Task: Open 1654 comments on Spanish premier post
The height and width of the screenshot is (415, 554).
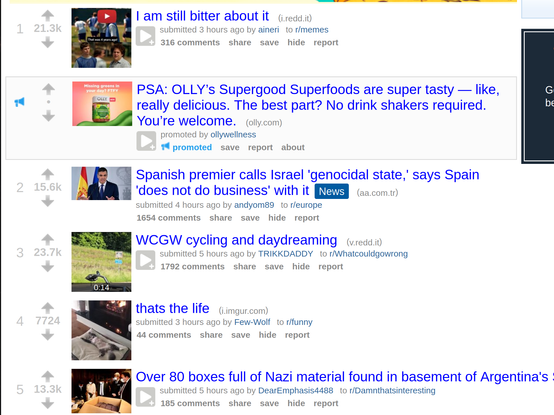Action: [x=169, y=218]
